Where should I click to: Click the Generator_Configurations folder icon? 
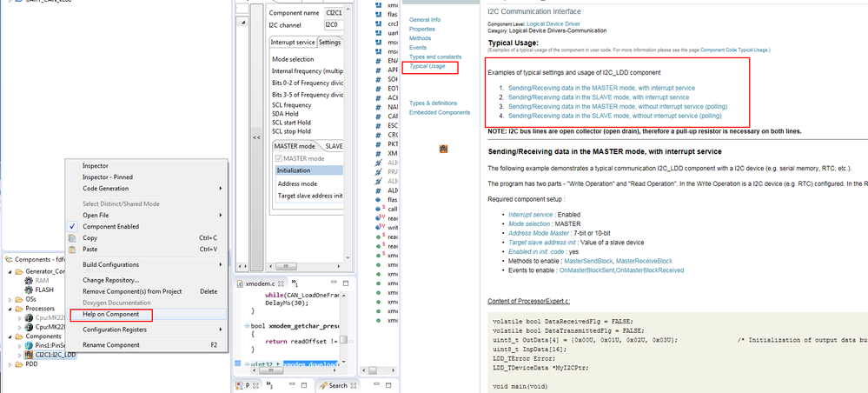19,271
